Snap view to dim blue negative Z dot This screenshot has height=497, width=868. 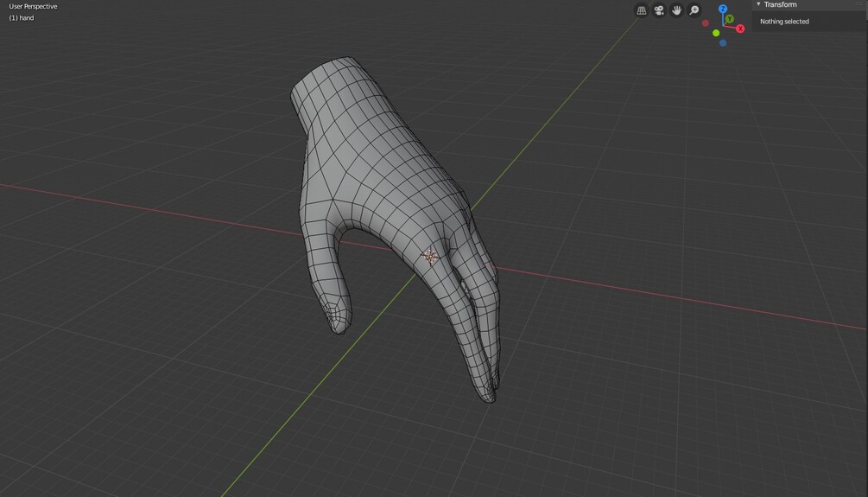722,43
